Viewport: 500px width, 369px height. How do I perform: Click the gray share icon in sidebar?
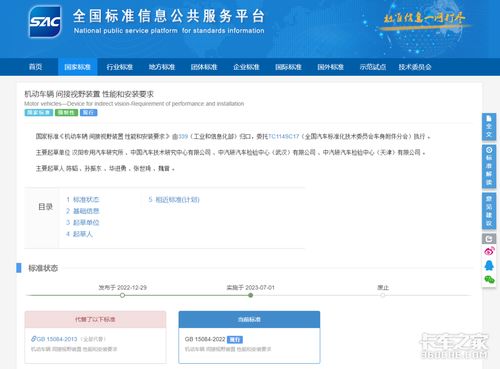489,239
